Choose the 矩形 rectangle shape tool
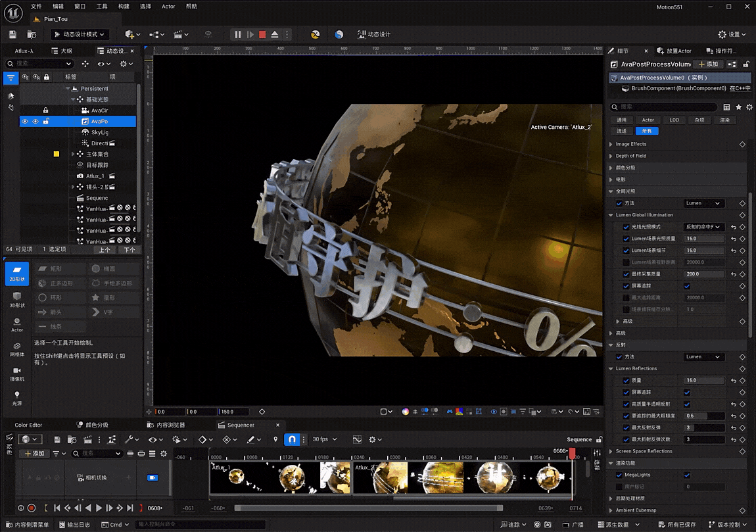Image resolution: width=756 pixels, height=532 pixels. click(x=60, y=269)
